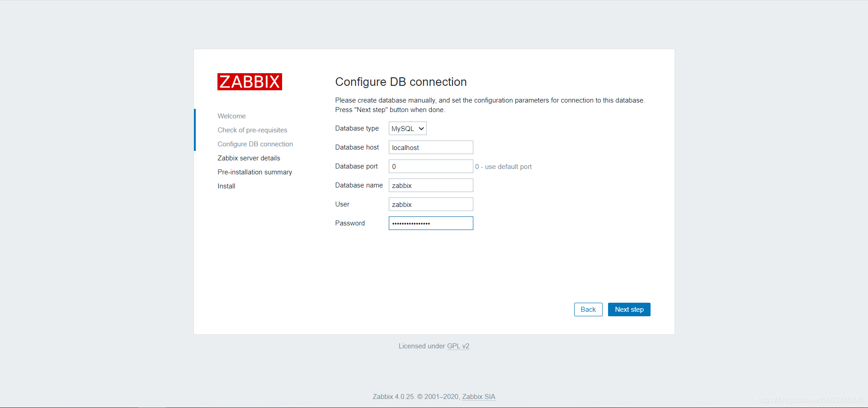Proceed with the Next step button
The image size is (868, 408).
pyautogui.click(x=629, y=310)
